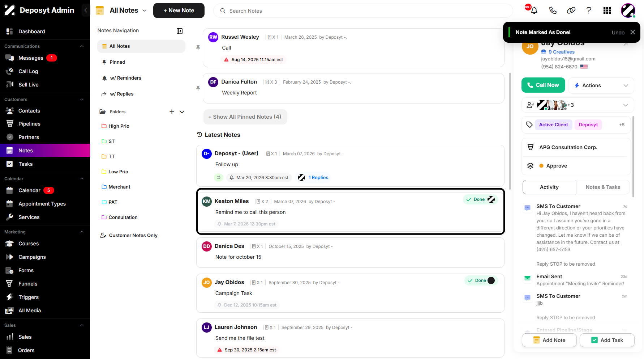
Task: Click Show All Pinned Notes (4)
Action: 245,117
